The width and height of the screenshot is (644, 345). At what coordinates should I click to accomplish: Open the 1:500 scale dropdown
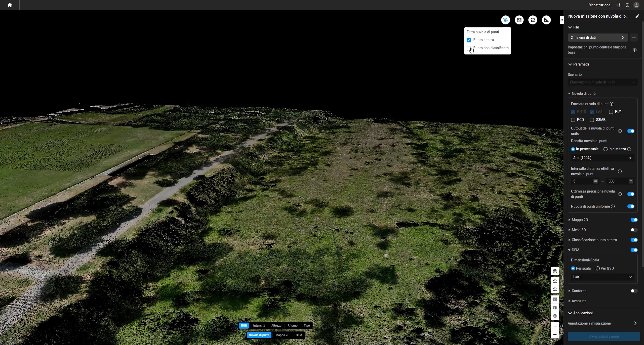(602, 277)
